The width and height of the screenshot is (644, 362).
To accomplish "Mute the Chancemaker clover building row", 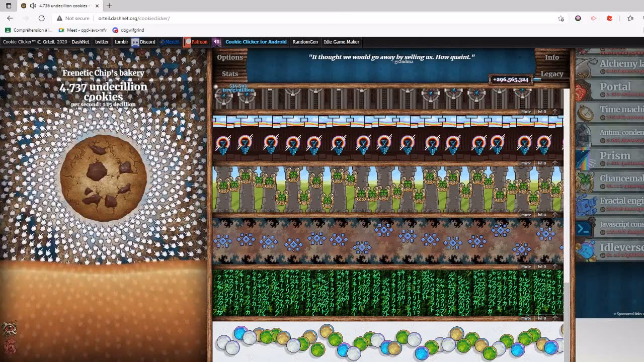I will click(526, 215).
